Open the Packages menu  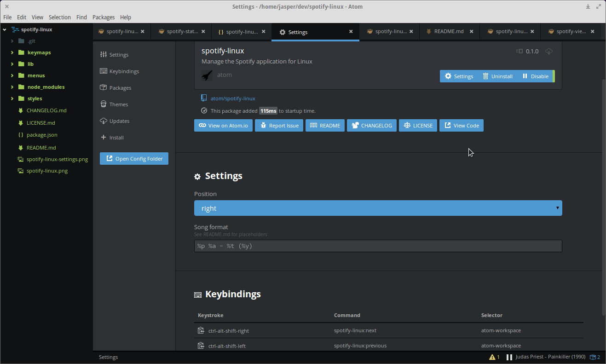pos(104,17)
